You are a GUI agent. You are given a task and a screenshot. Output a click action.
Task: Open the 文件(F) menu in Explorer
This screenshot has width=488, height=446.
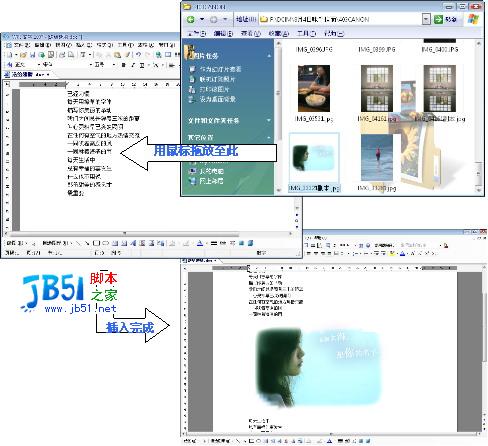coord(197,33)
